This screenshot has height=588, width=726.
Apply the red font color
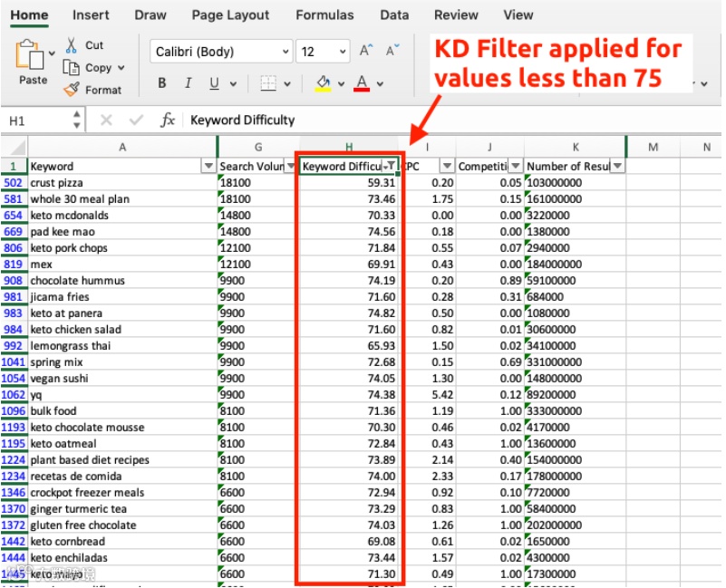[x=362, y=83]
